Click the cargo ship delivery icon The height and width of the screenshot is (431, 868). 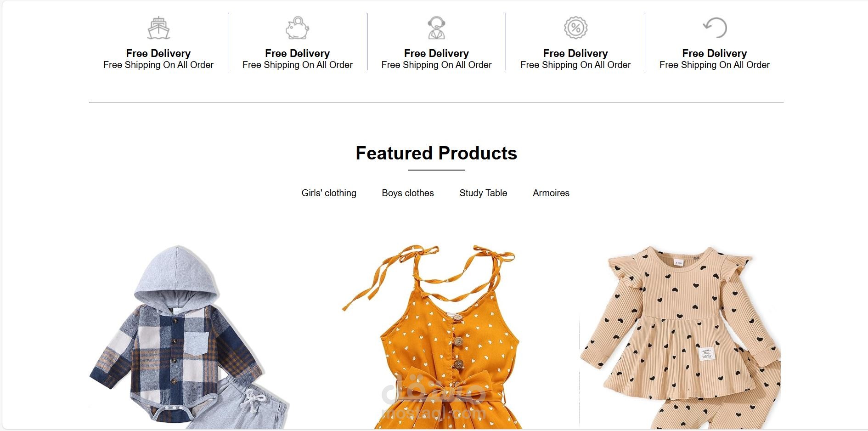[158, 28]
